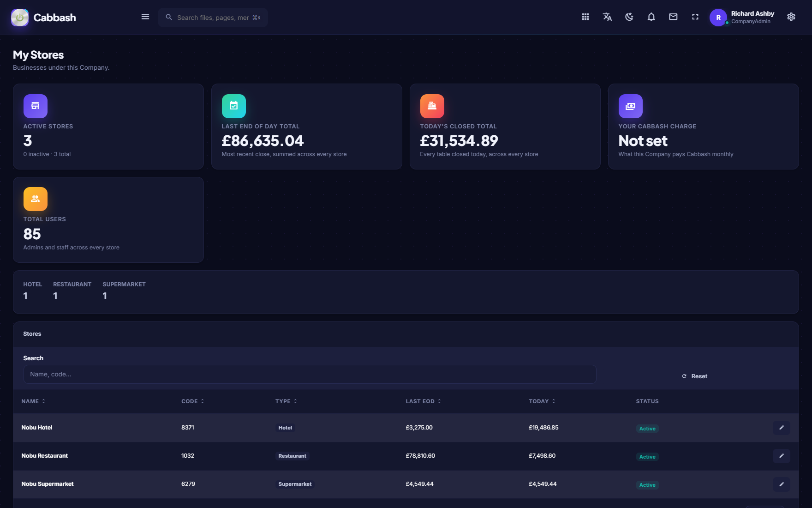The width and height of the screenshot is (812, 508).
Task: Click the Total Users people icon
Action: (x=36, y=199)
